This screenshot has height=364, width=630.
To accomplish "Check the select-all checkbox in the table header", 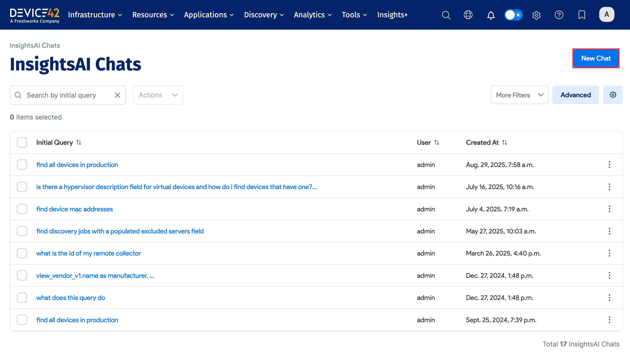I will (x=22, y=142).
